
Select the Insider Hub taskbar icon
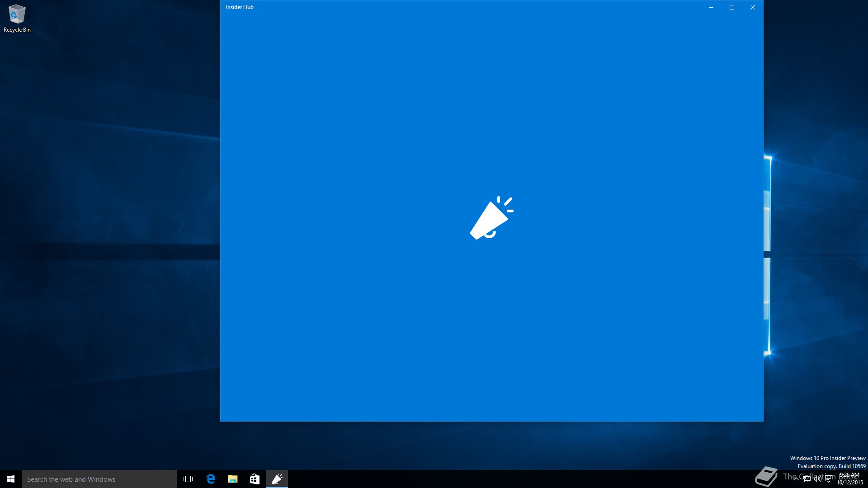(277, 479)
